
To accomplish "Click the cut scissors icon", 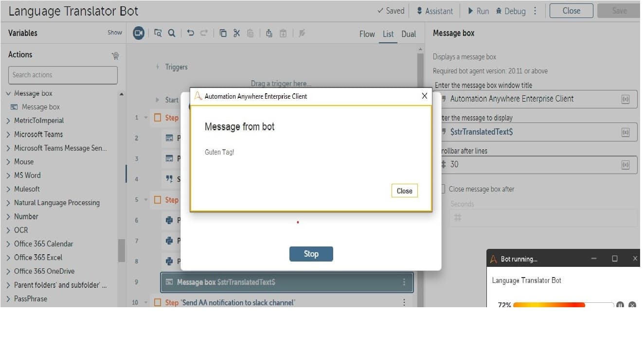I will (237, 33).
